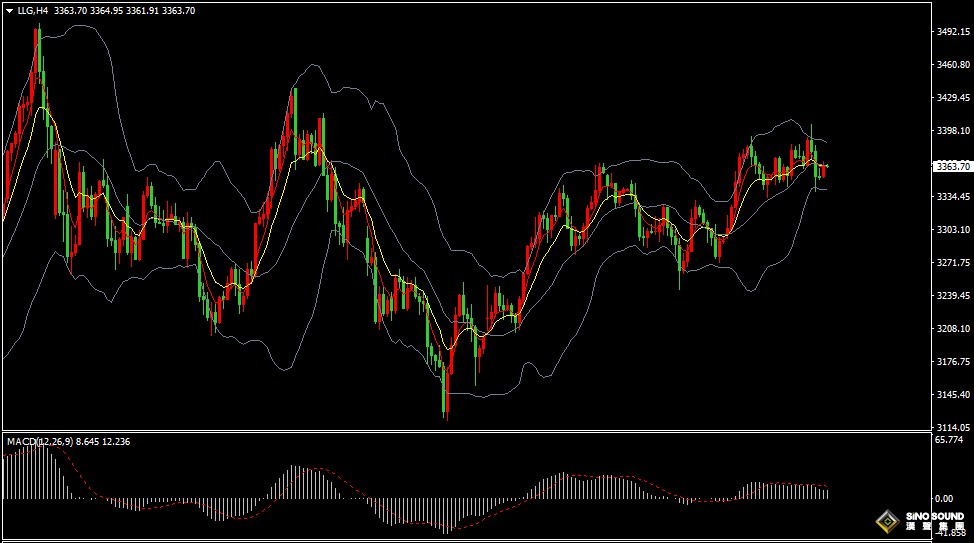Click the 3492.15 price scale label
The width and height of the screenshot is (974, 543).
(x=952, y=32)
